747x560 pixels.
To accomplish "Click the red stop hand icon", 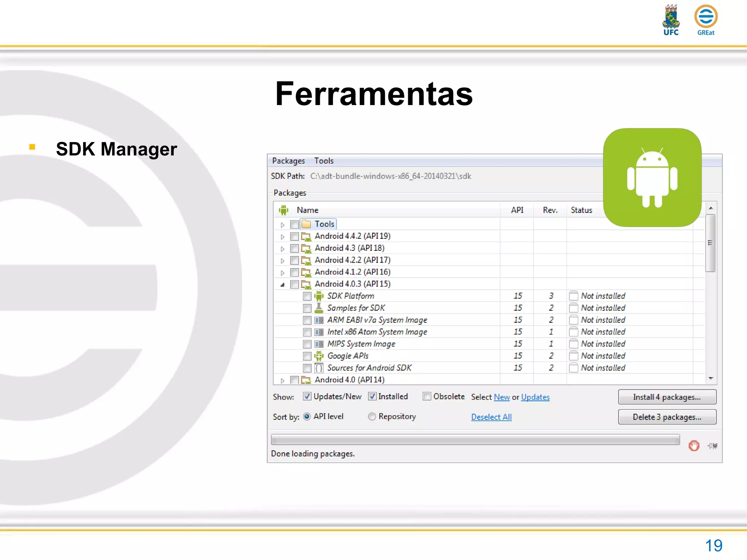I will [x=694, y=446].
